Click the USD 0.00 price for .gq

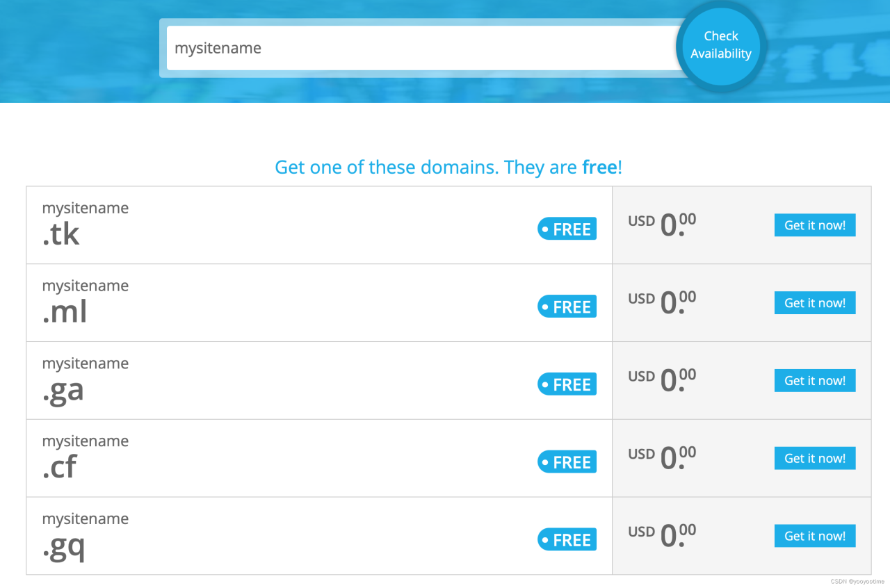click(x=662, y=535)
